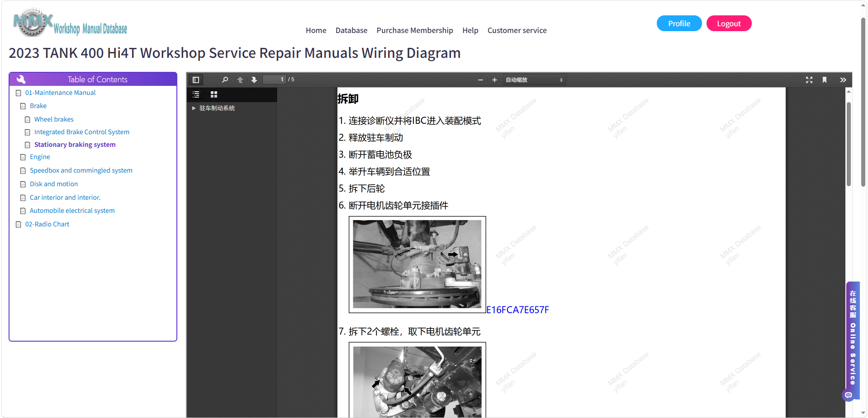The image size is (868, 418).
Task: Go to previous PDF page arrow
Action: point(240,80)
